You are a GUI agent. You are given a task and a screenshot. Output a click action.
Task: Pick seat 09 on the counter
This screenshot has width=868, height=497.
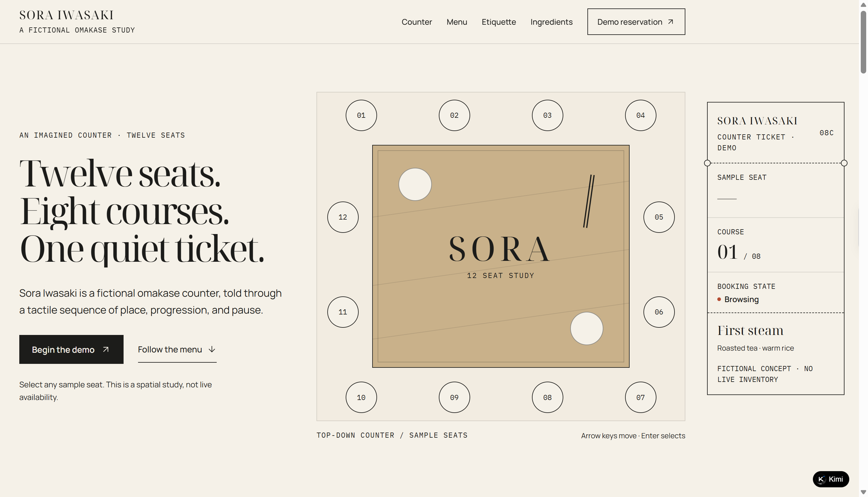[454, 397]
